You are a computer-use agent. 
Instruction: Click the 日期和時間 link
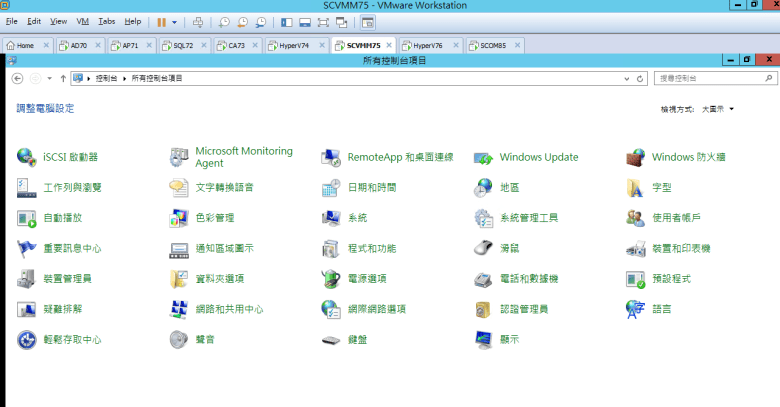[371, 188]
